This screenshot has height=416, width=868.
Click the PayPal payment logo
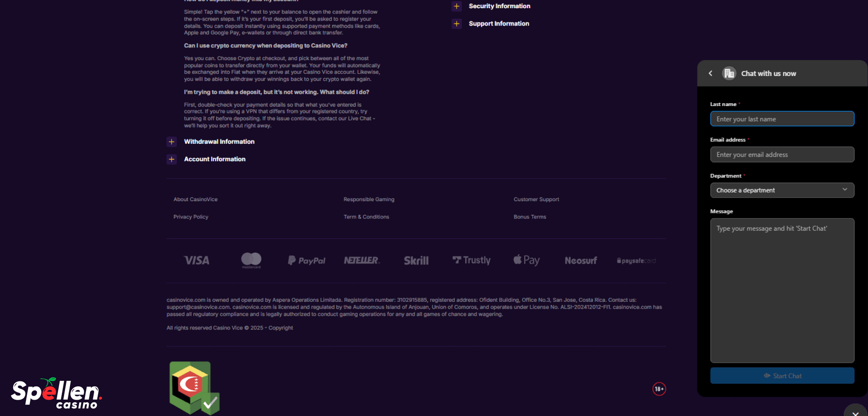[306, 260]
